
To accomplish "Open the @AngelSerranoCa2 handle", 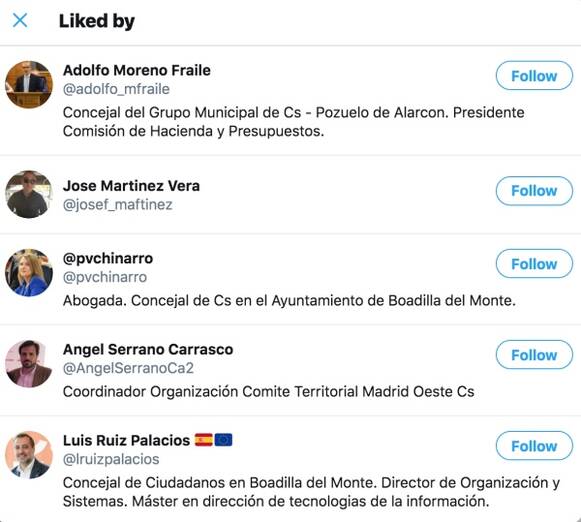I will (x=128, y=368).
